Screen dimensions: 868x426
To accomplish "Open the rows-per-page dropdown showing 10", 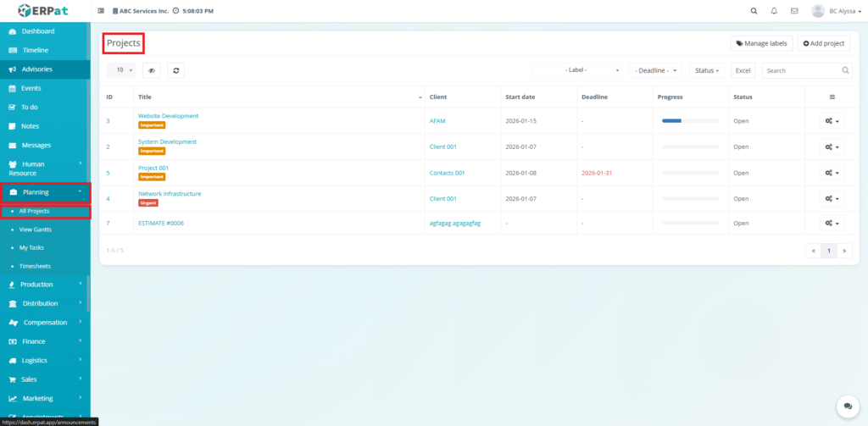I will pyautogui.click(x=120, y=70).
